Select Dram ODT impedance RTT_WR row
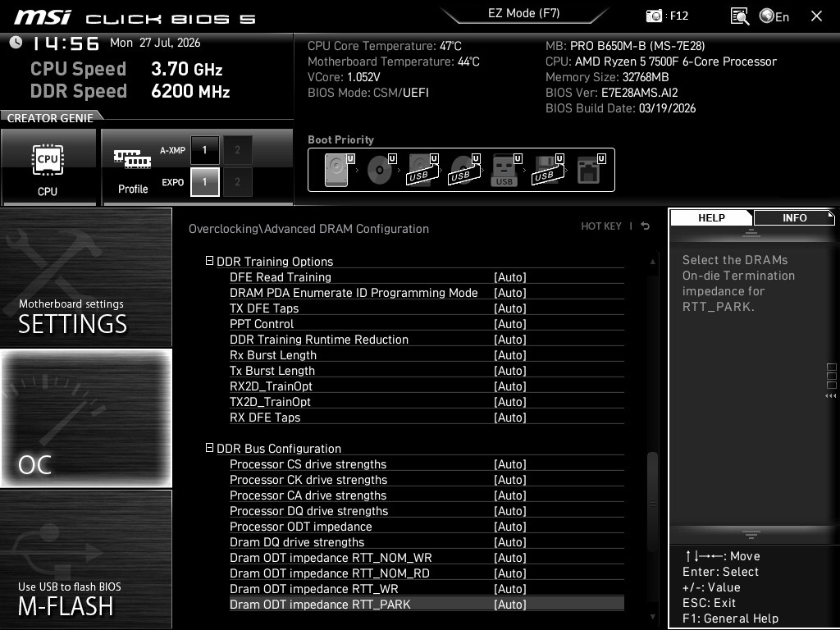The image size is (840, 630). click(x=427, y=588)
